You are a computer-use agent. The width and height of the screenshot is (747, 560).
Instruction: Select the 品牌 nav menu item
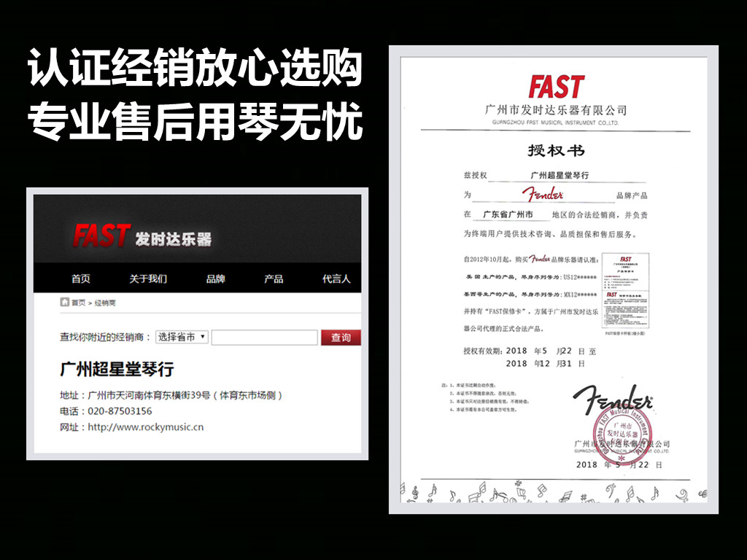pos(215,279)
